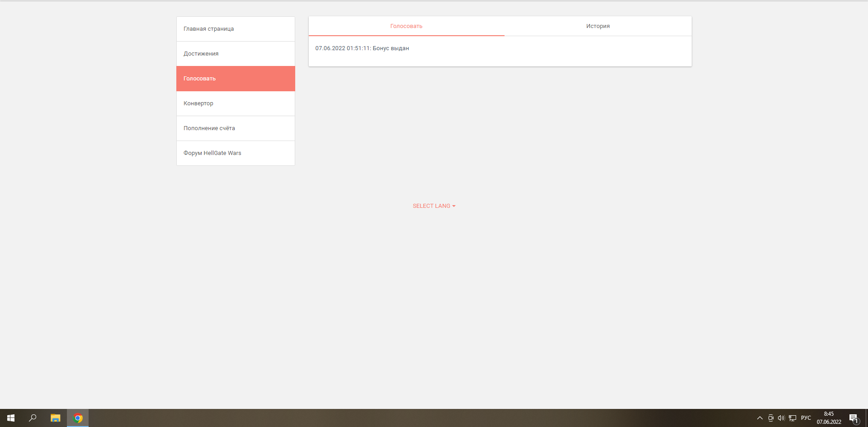868x427 pixels.
Task: Click the Бонус выдан log entry
Action: coord(362,48)
